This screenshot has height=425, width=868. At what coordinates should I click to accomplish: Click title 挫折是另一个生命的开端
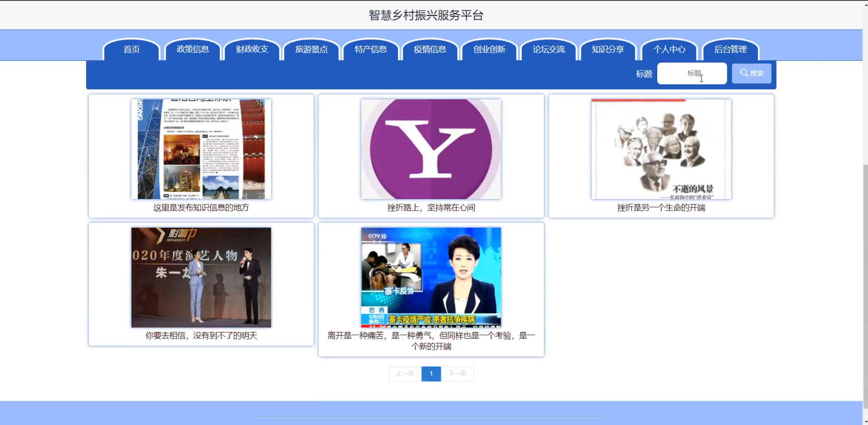661,208
